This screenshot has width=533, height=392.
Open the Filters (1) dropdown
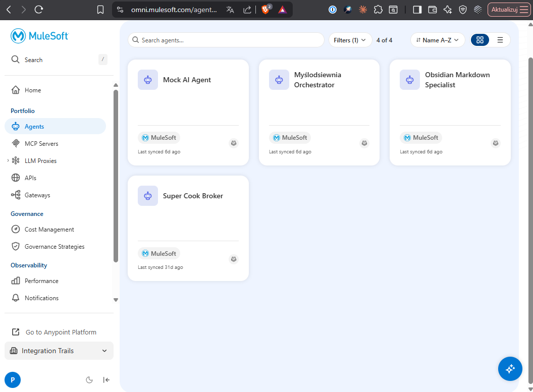pyautogui.click(x=350, y=40)
